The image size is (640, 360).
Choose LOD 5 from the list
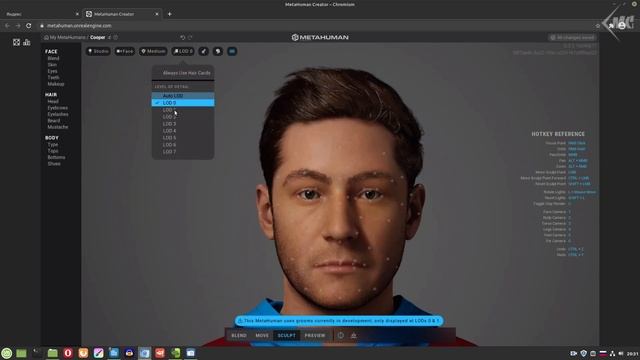click(x=183, y=138)
